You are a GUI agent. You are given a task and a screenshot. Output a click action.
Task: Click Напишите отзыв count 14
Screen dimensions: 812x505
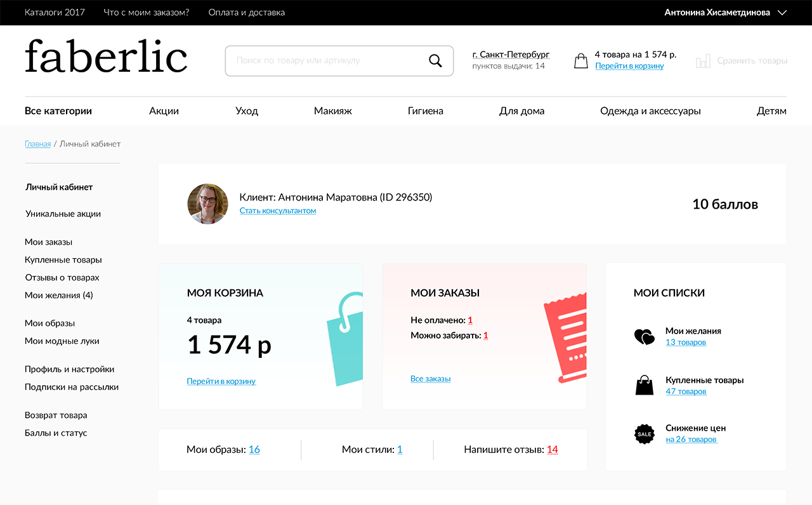(553, 450)
